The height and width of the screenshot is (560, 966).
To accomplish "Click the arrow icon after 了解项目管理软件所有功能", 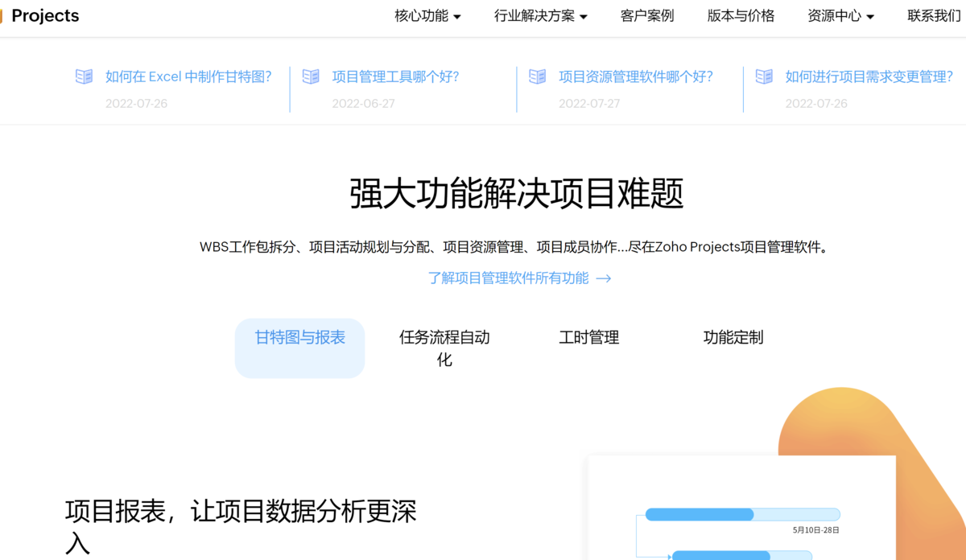I will 604,278.
